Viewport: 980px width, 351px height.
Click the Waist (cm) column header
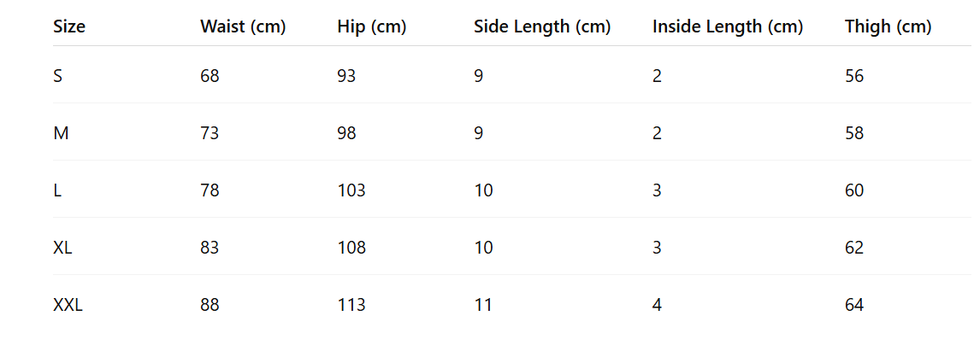point(243,26)
